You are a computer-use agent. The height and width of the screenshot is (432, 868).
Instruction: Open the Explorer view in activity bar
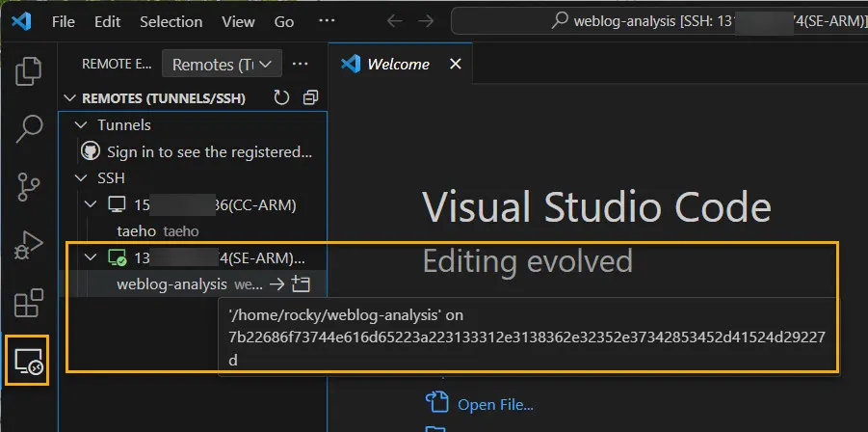(30, 70)
